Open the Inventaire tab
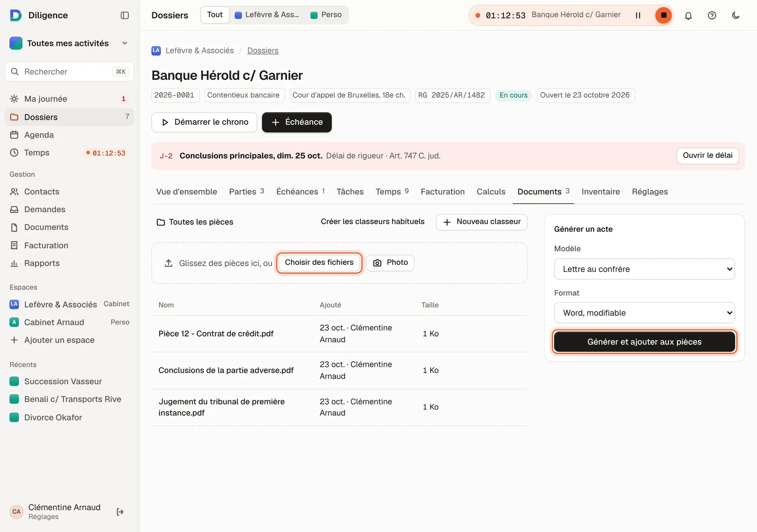 tap(600, 192)
